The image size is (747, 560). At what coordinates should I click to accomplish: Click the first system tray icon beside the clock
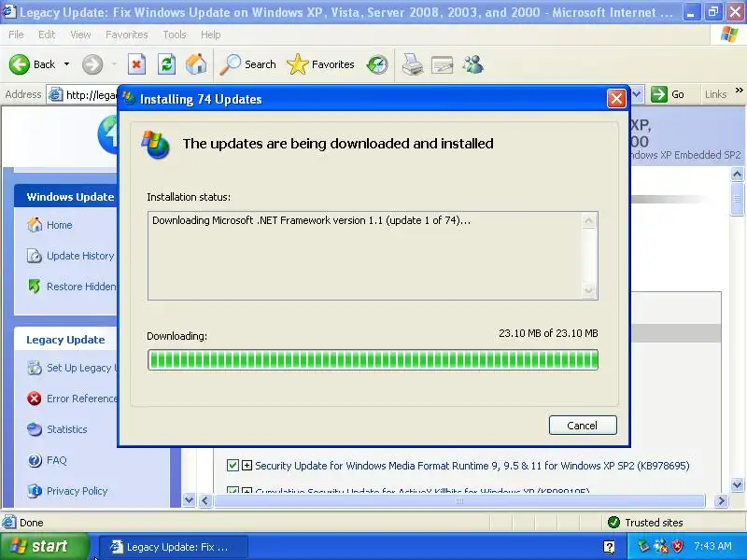coord(643,546)
